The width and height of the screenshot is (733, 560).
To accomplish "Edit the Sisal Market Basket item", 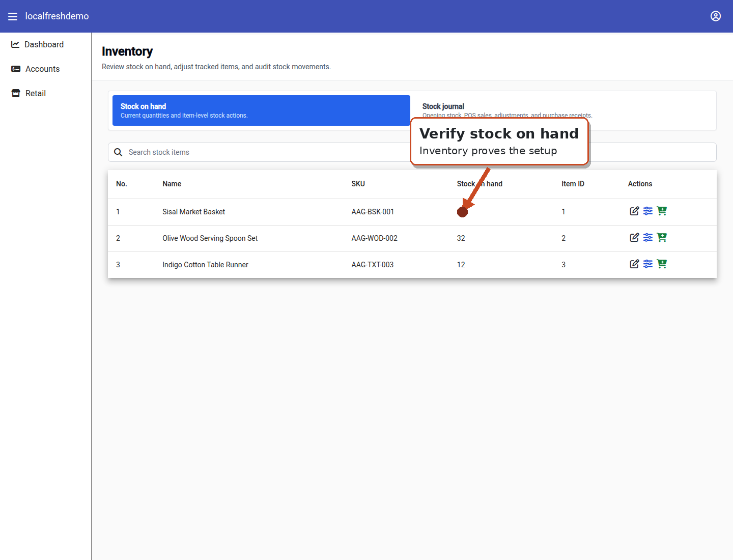I will click(634, 211).
